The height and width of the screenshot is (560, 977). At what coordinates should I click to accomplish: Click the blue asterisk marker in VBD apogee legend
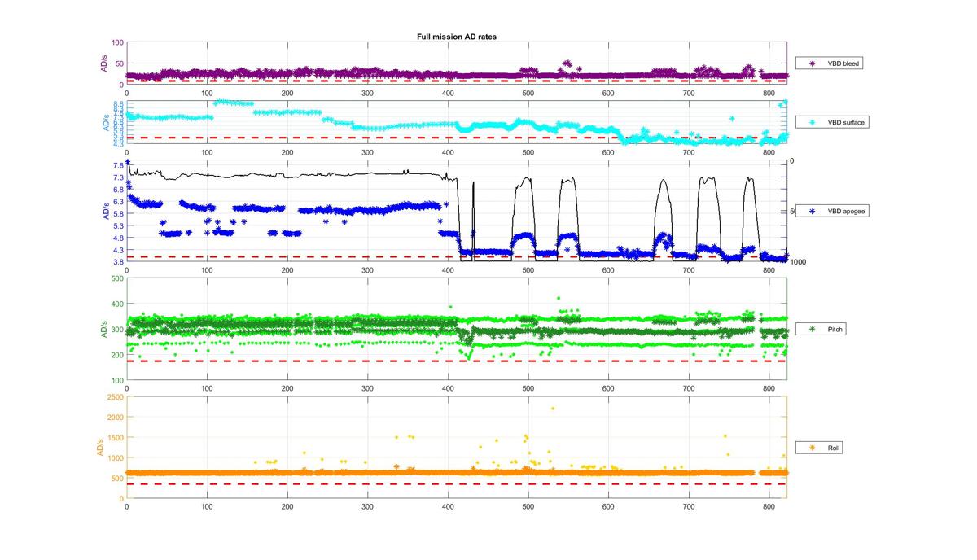(812, 211)
